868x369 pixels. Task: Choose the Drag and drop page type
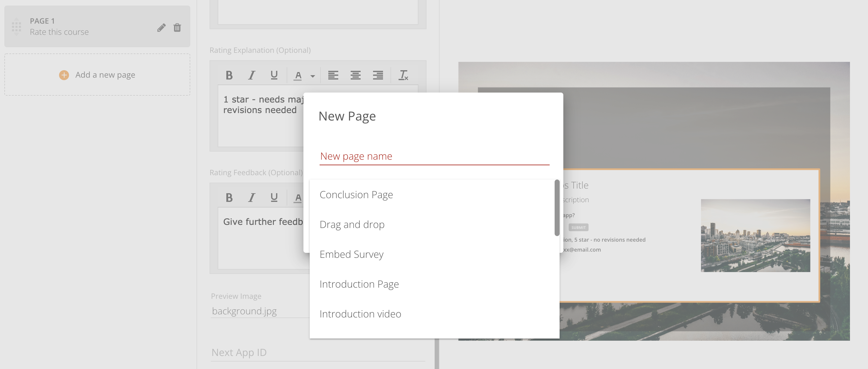coord(352,224)
